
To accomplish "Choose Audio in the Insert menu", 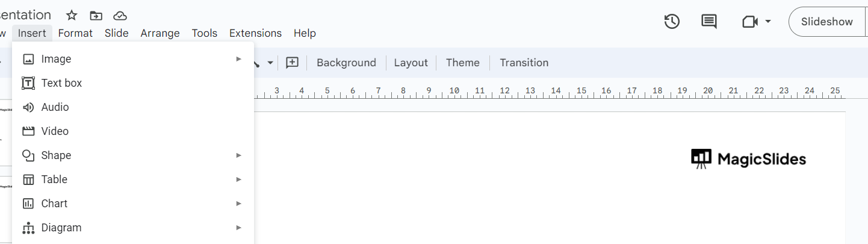I will click(55, 107).
